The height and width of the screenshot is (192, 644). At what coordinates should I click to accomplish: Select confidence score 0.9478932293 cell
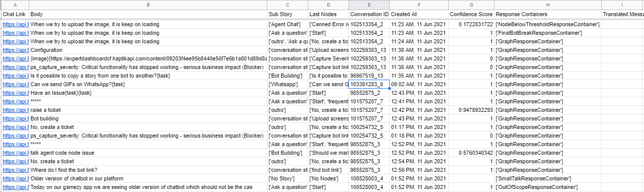(471, 110)
